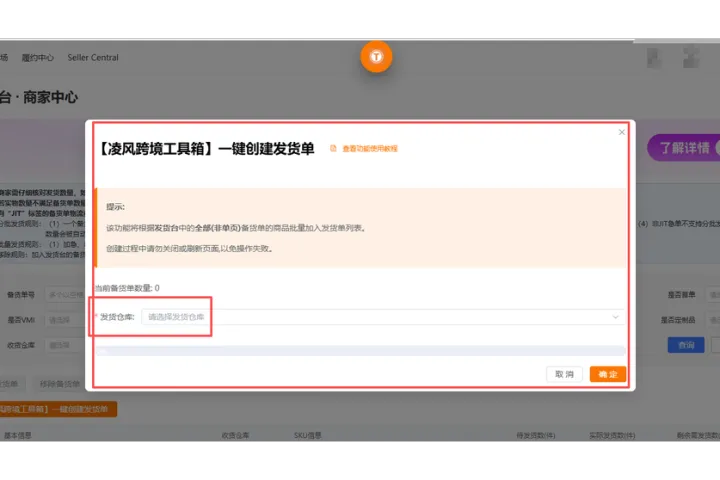Screen dimensions: 720x480
Task: Close the 一键创建发货单 dialog
Action: point(621,132)
